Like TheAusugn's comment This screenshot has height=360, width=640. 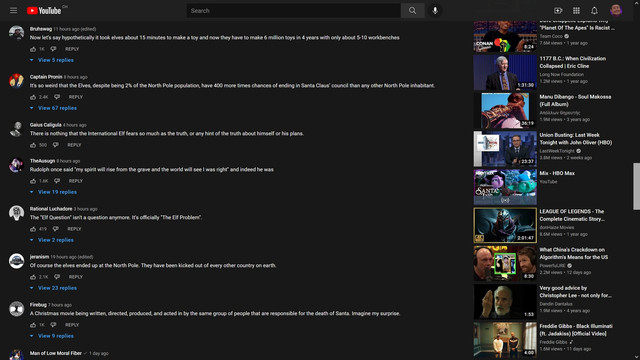pyautogui.click(x=33, y=181)
